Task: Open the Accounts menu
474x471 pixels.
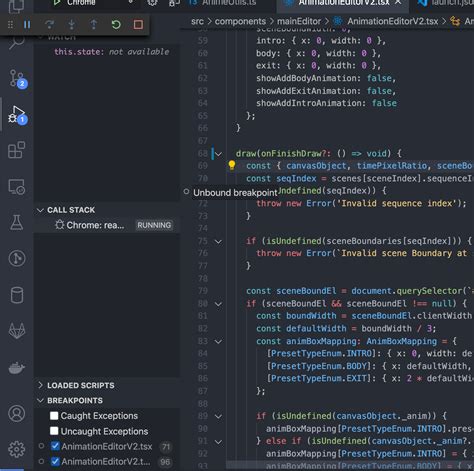Action: (x=17, y=413)
